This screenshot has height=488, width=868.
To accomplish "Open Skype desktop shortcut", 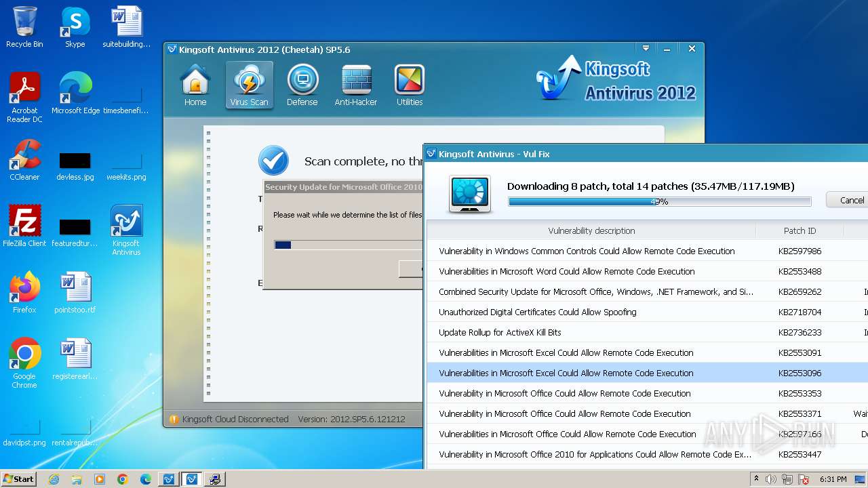I will (75, 27).
